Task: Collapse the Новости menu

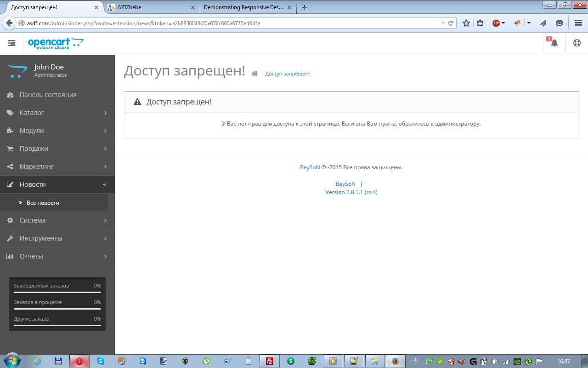Action: 57,184
